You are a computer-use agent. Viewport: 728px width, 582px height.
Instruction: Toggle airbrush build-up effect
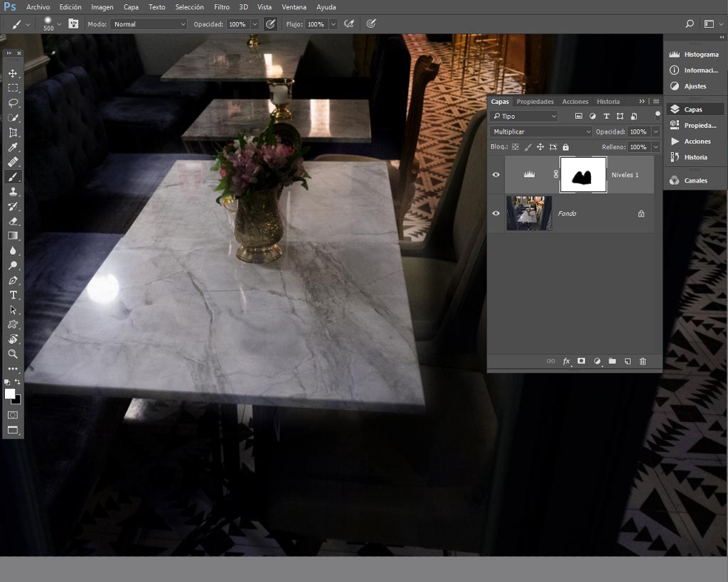(x=349, y=23)
